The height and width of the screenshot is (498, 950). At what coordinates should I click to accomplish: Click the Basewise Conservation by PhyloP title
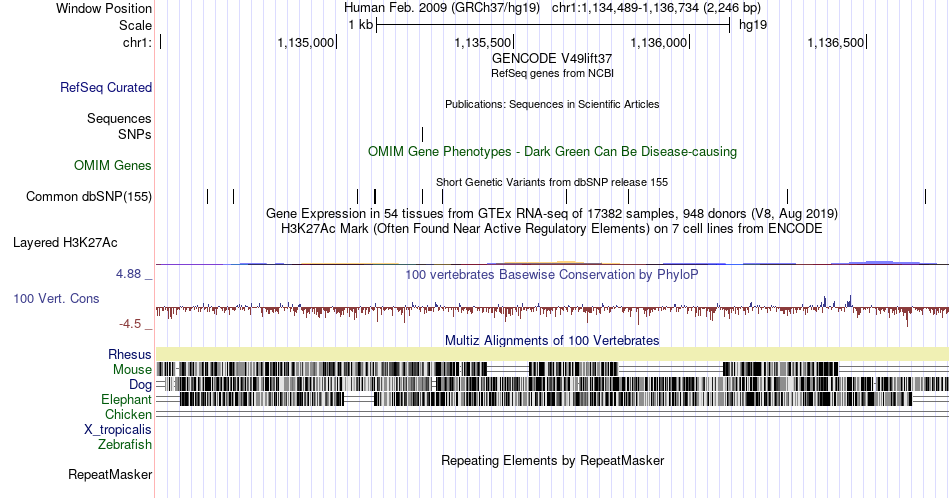pyautogui.click(x=552, y=274)
